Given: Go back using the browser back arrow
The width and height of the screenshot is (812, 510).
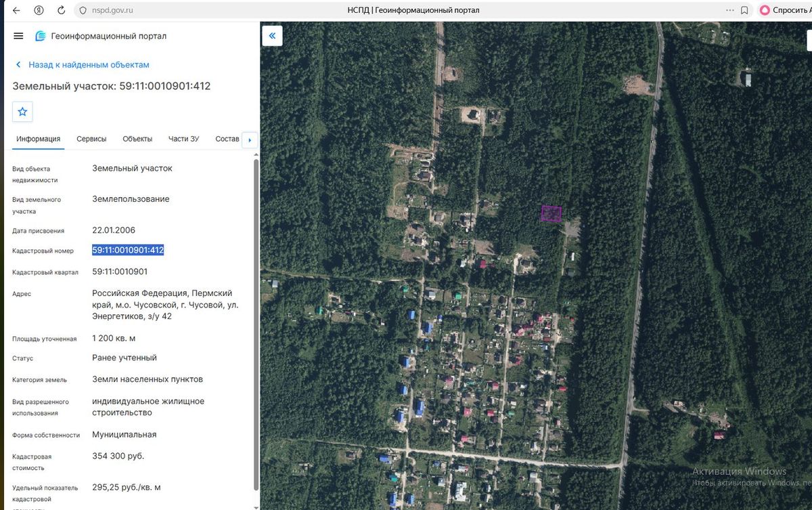Looking at the screenshot, I should [x=16, y=10].
